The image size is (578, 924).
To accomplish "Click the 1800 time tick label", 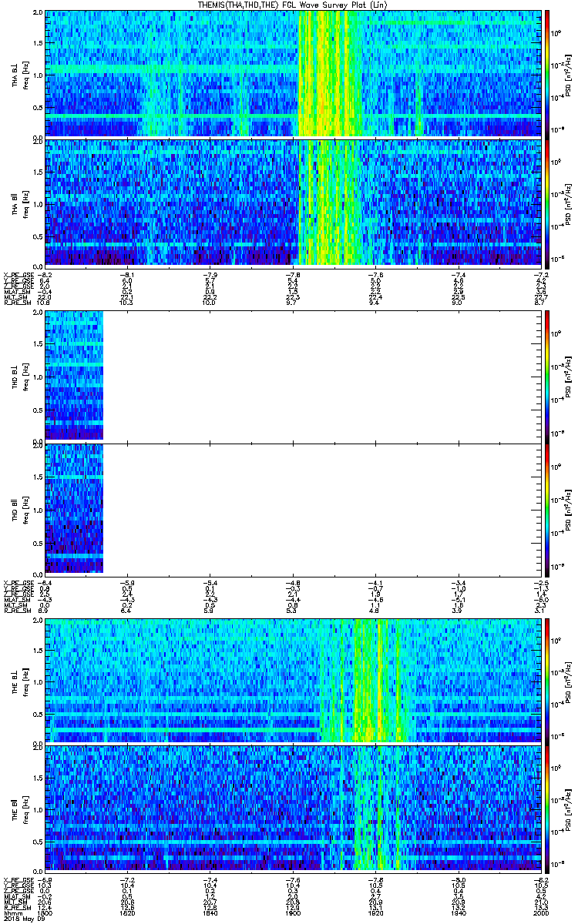I will point(45,912).
